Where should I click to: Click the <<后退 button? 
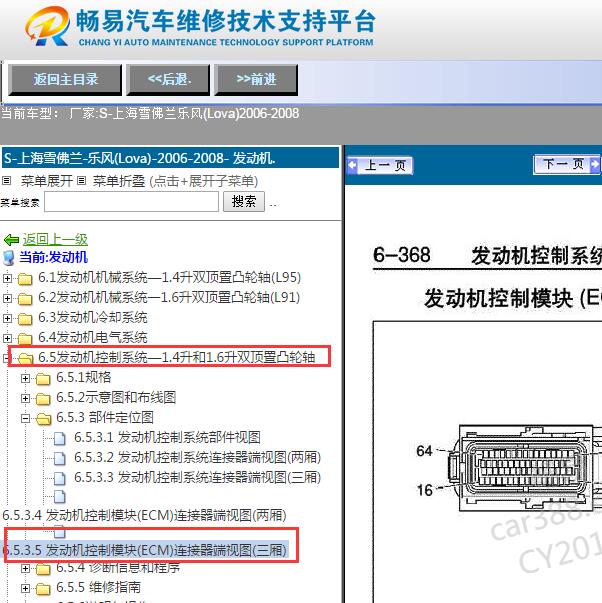[168, 80]
